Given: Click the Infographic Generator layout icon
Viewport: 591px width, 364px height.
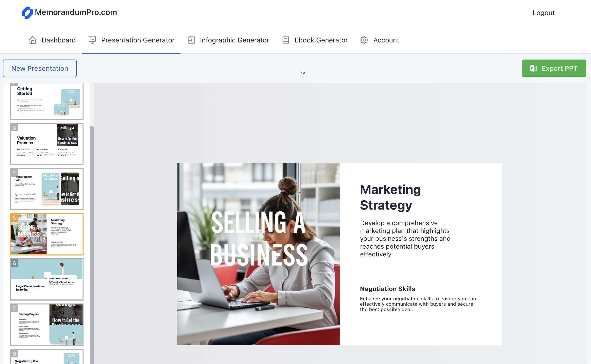Looking at the screenshot, I should (191, 40).
